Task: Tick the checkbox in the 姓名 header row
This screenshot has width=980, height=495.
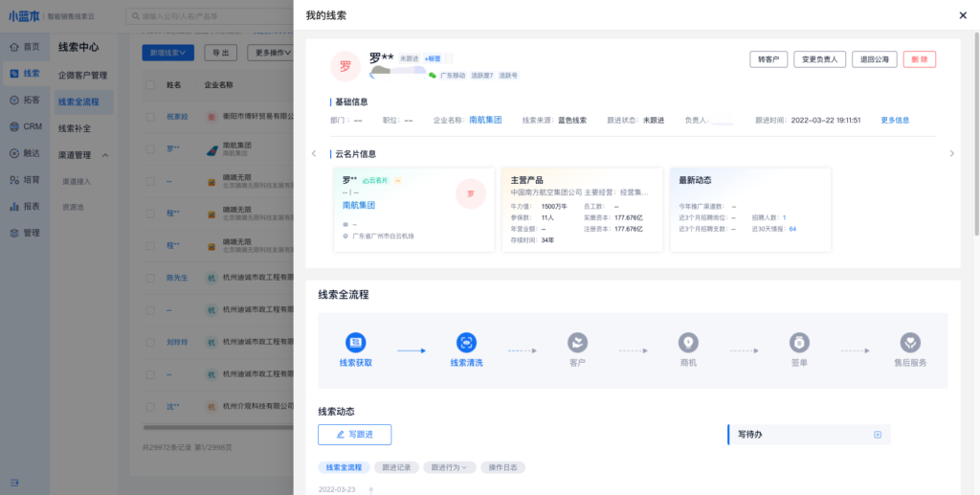Action: [149, 85]
